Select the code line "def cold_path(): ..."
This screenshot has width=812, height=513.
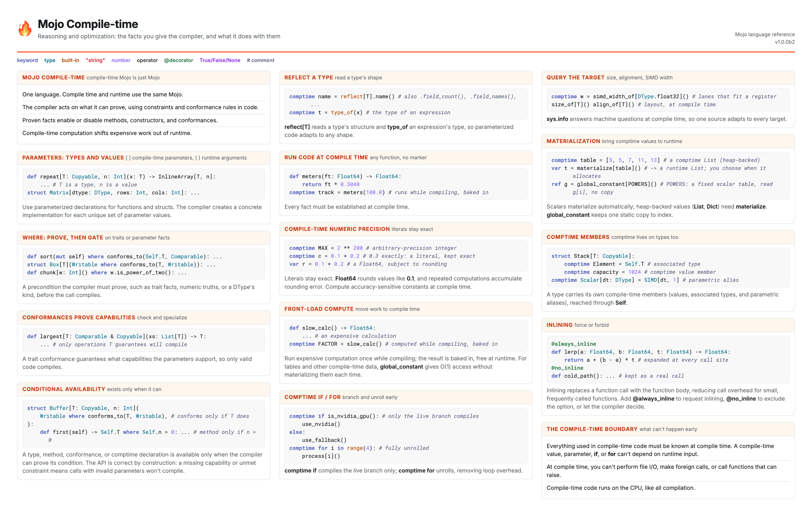click(618, 376)
